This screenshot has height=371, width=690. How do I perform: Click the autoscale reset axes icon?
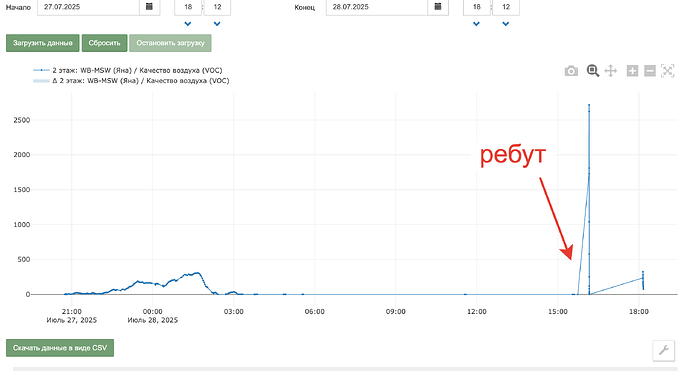tap(668, 71)
